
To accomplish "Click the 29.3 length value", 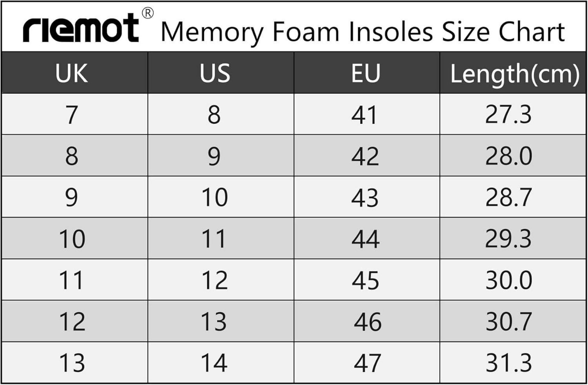I will click(x=508, y=239).
